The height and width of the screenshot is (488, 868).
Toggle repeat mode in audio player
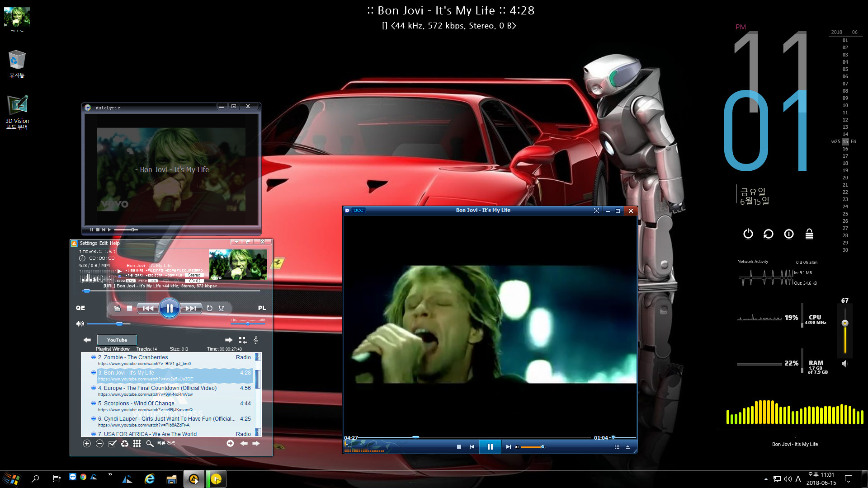pos(209,308)
